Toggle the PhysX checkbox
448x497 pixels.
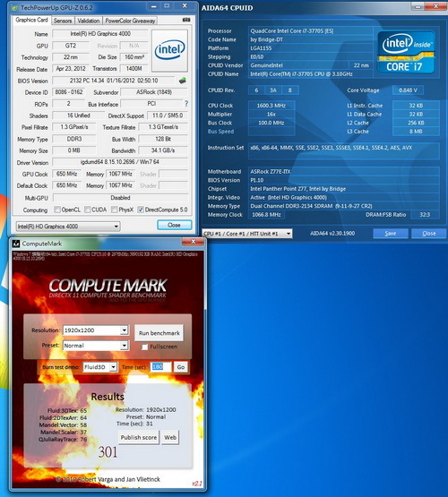tap(114, 210)
